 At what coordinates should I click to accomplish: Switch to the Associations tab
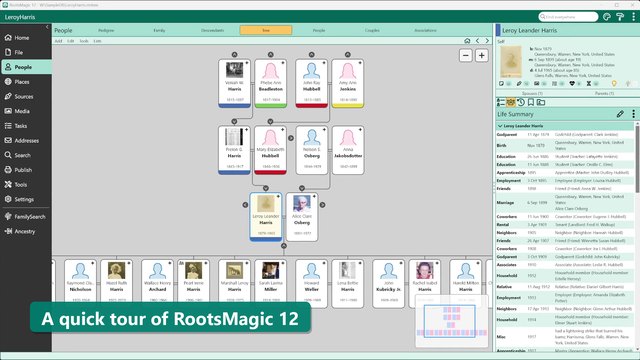[x=425, y=30]
